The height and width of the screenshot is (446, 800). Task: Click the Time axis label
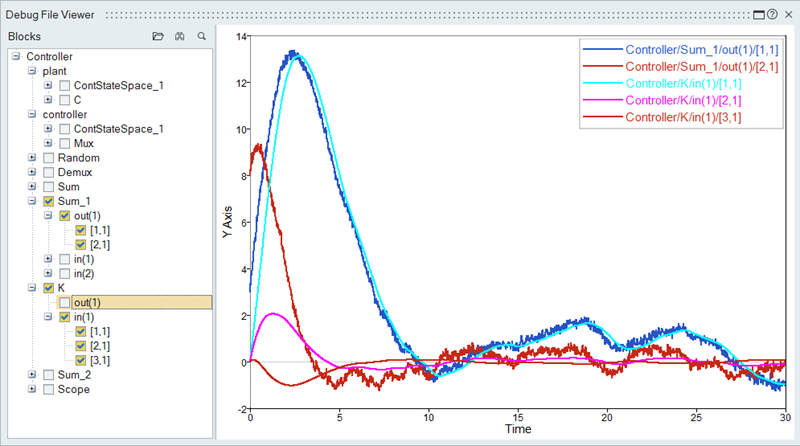(x=517, y=429)
